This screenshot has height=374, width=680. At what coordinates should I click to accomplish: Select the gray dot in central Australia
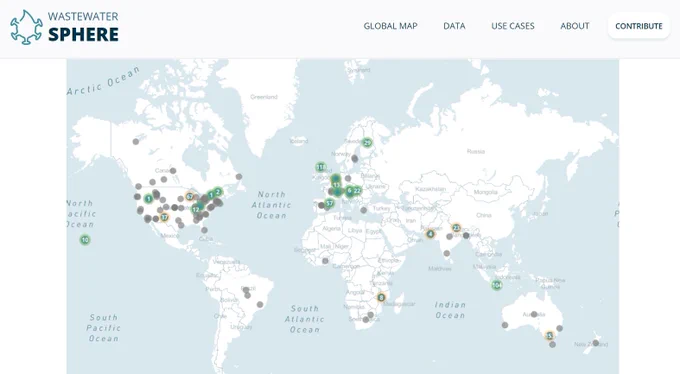(534, 314)
